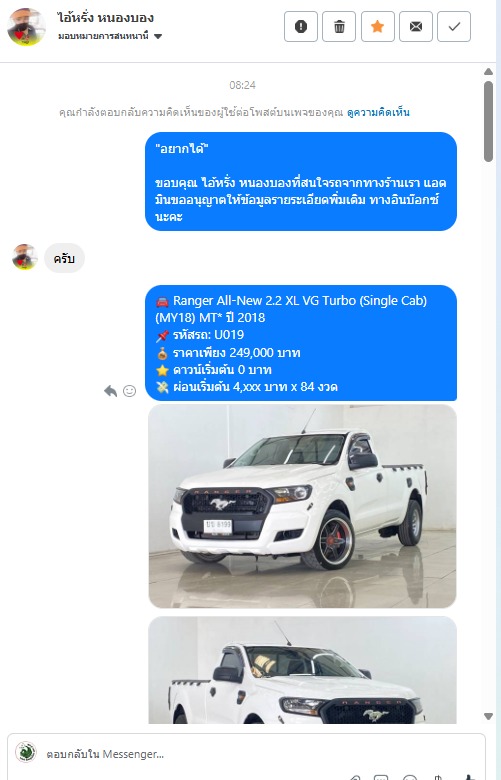Viewport: 501px width, 780px height.
Task: Click page avatar in reply box
Action: tap(26, 752)
